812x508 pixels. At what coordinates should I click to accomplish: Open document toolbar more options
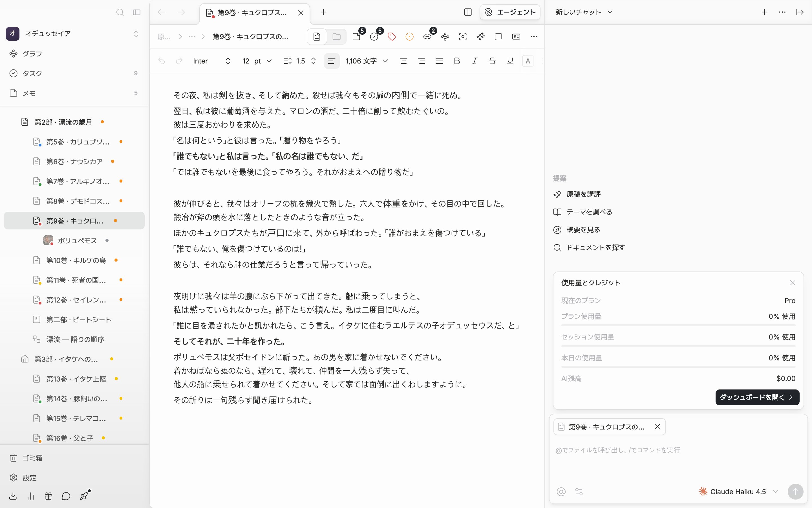coord(534,37)
